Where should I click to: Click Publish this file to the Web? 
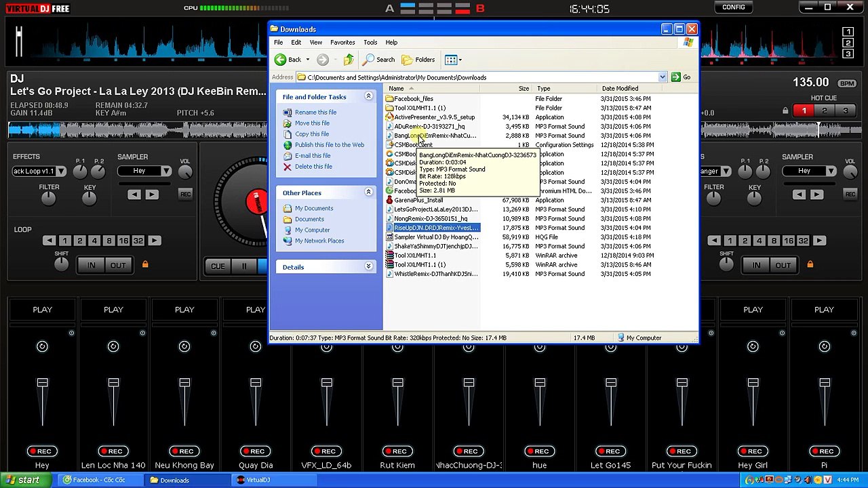coord(330,145)
